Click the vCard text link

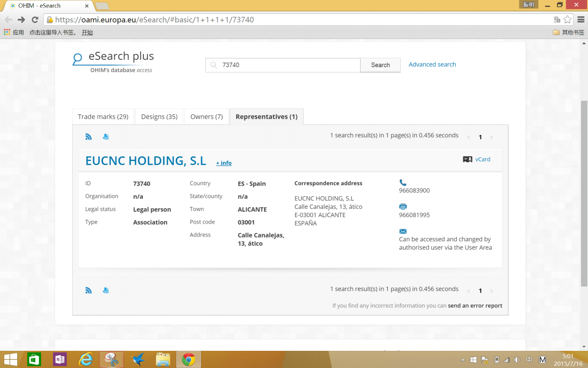[483, 159]
